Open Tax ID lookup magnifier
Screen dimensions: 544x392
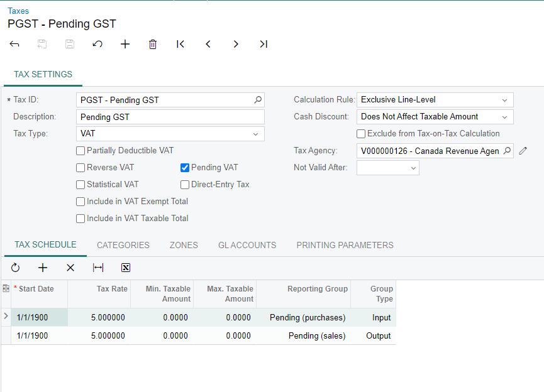tap(258, 100)
